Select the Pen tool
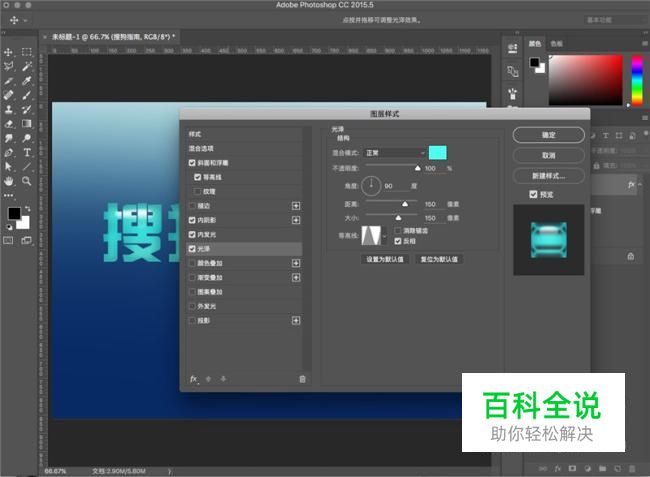650x477 pixels. (8, 153)
